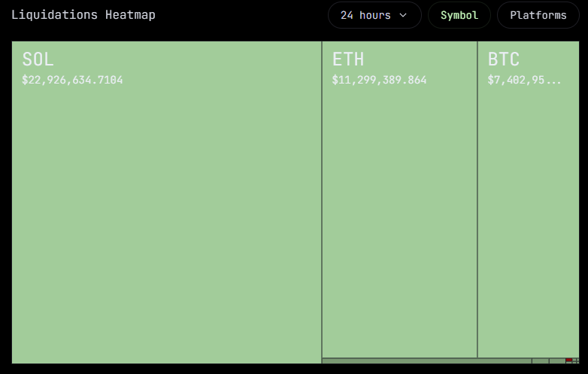Viewport: 588px width, 374px height.
Task: Click the small red heatmap cell
Action: point(568,360)
